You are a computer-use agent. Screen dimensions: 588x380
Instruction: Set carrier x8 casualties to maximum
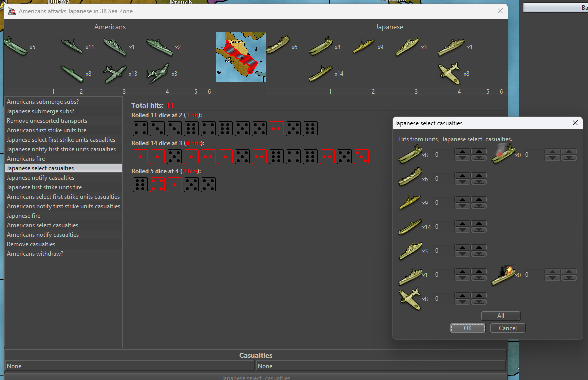click(479, 152)
